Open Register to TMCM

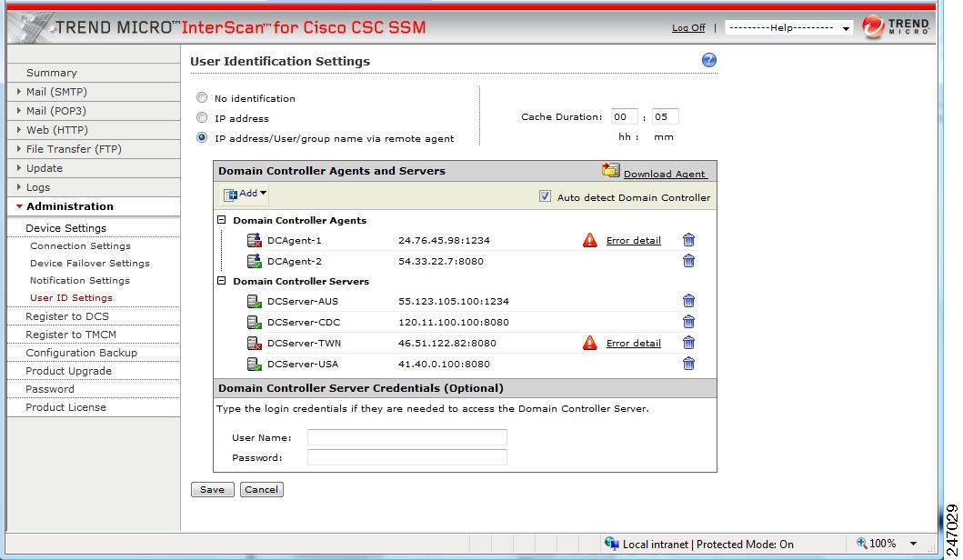pyautogui.click(x=71, y=335)
